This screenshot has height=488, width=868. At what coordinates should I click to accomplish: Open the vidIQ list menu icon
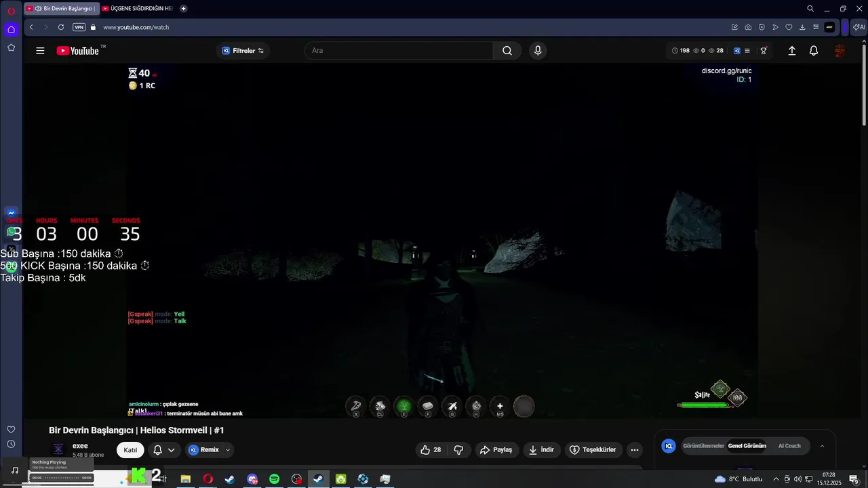point(747,51)
